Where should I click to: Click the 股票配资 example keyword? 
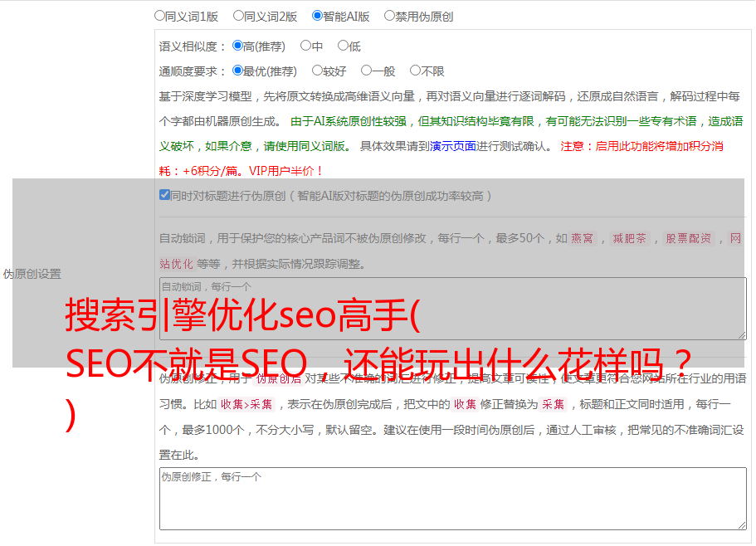[x=689, y=238]
